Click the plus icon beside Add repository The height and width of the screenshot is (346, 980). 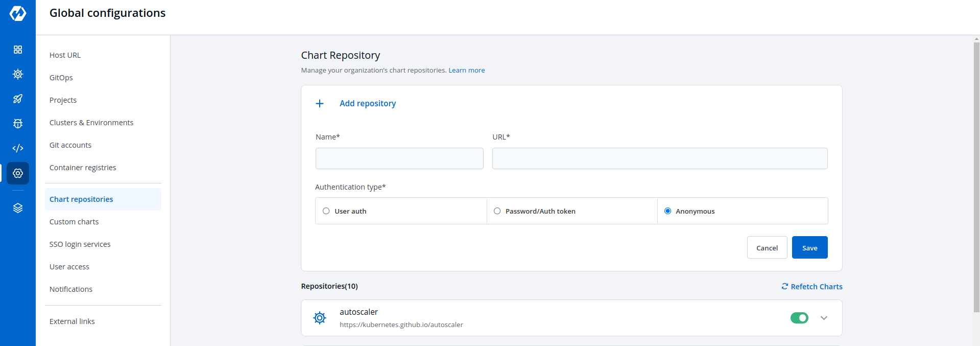320,104
